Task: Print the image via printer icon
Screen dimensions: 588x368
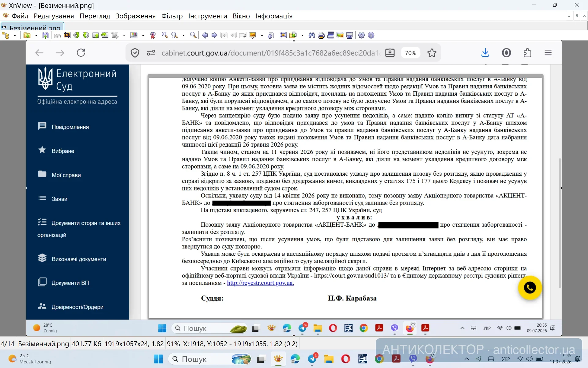Action: tap(321, 36)
